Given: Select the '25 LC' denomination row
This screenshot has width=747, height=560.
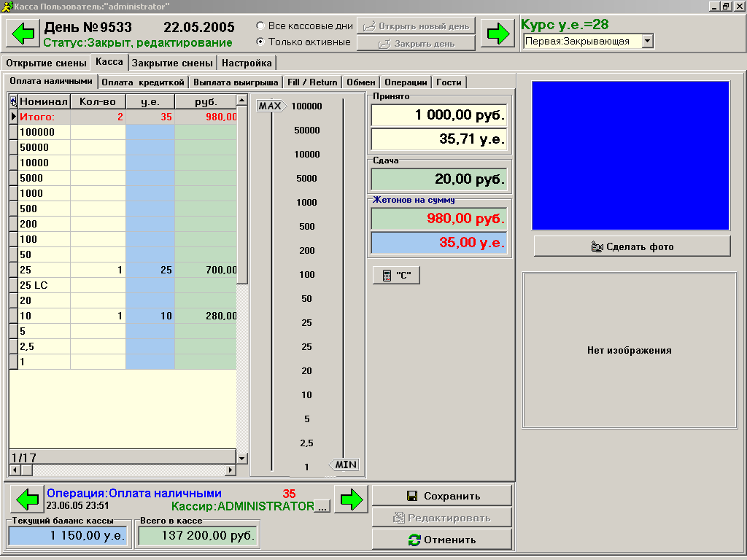Looking at the screenshot, I should click(123, 285).
